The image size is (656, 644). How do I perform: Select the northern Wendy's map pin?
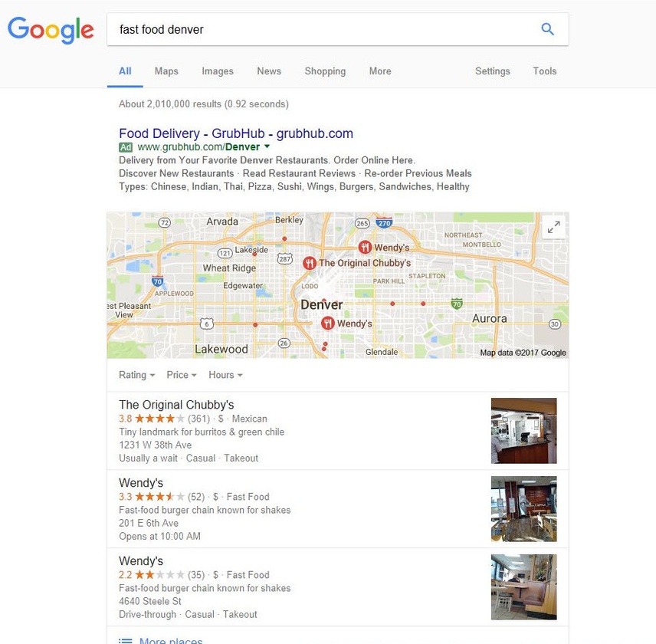point(365,248)
